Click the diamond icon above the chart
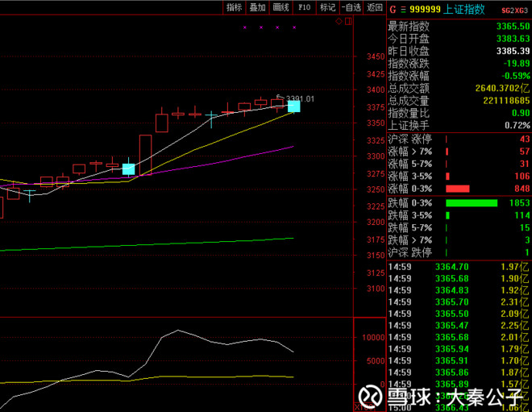The image size is (532, 412). click(339, 22)
